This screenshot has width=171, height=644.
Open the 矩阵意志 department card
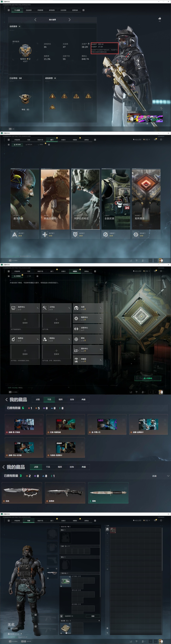146,199
